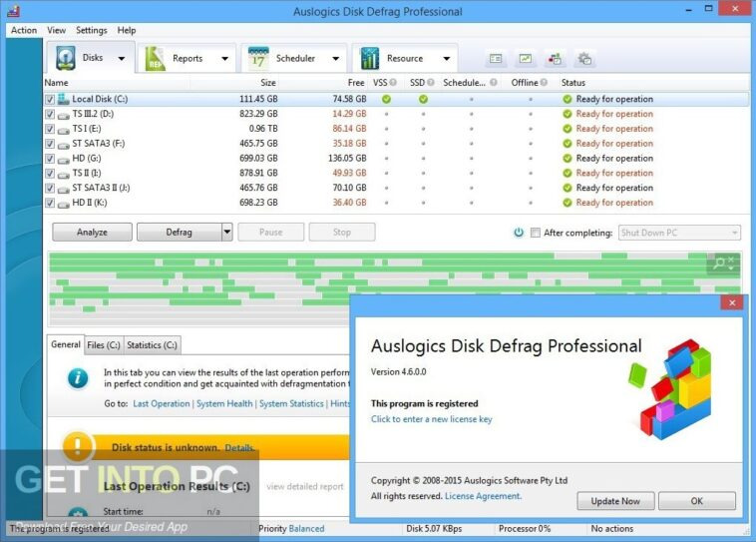Uncheck the ST SATA3 (F:) checkbox
The image size is (756, 542).
pos(50,144)
